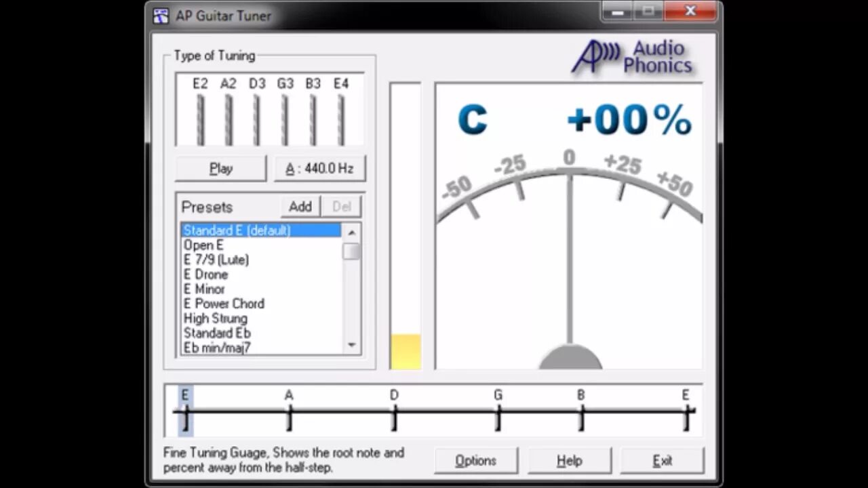The width and height of the screenshot is (868, 488).
Task: Click the presets scrollbar thumb
Action: pyautogui.click(x=351, y=251)
